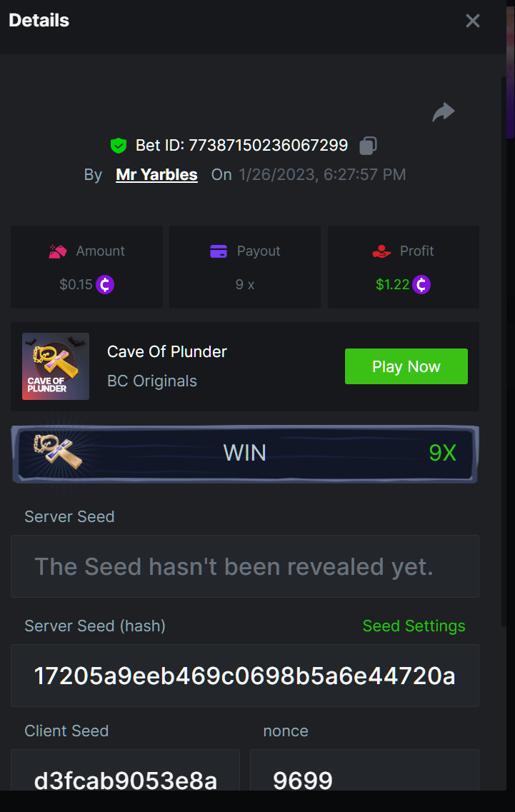Click the unrevealed Server Seed box
515x812 pixels.
(245, 566)
